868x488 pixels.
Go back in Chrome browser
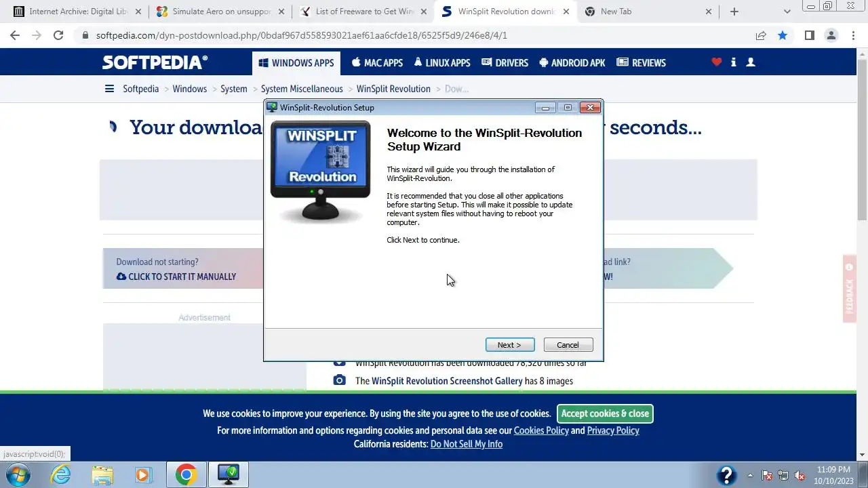click(x=15, y=35)
